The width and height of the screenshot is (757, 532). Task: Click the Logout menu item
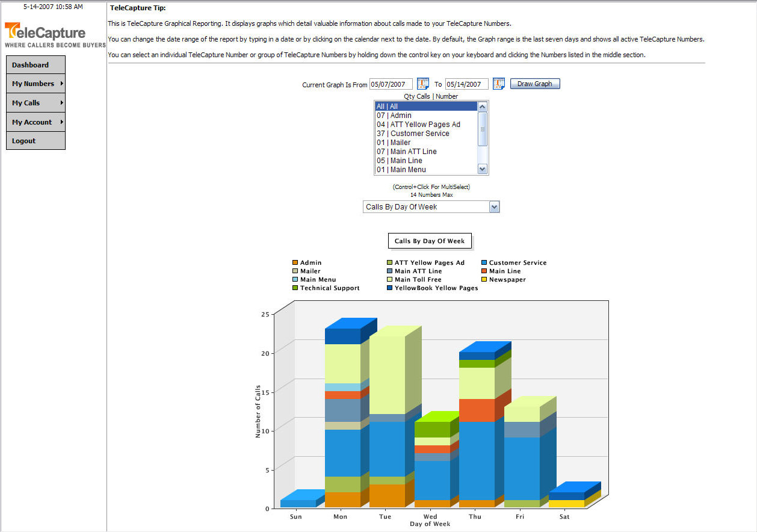(36, 141)
